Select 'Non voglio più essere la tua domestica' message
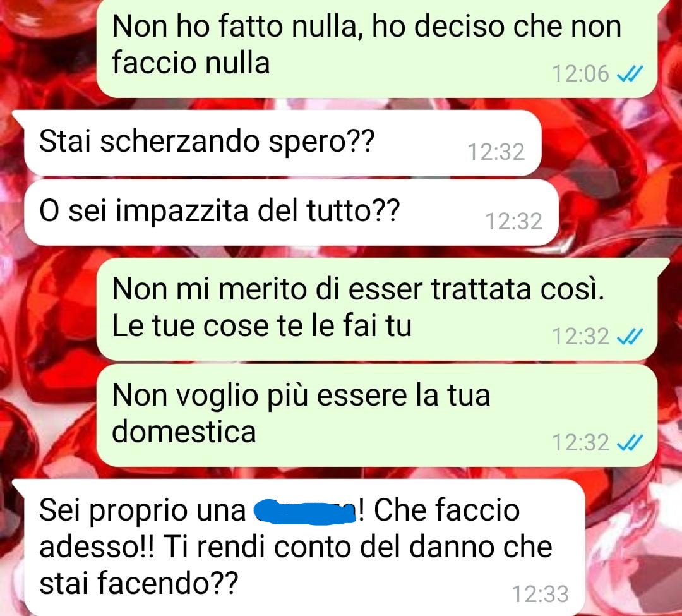Screen dimensions: 682x616 (x=376, y=416)
